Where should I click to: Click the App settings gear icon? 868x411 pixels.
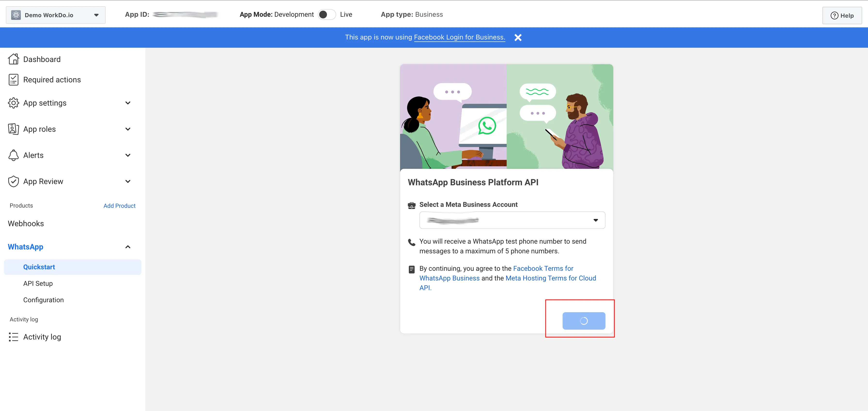[14, 103]
